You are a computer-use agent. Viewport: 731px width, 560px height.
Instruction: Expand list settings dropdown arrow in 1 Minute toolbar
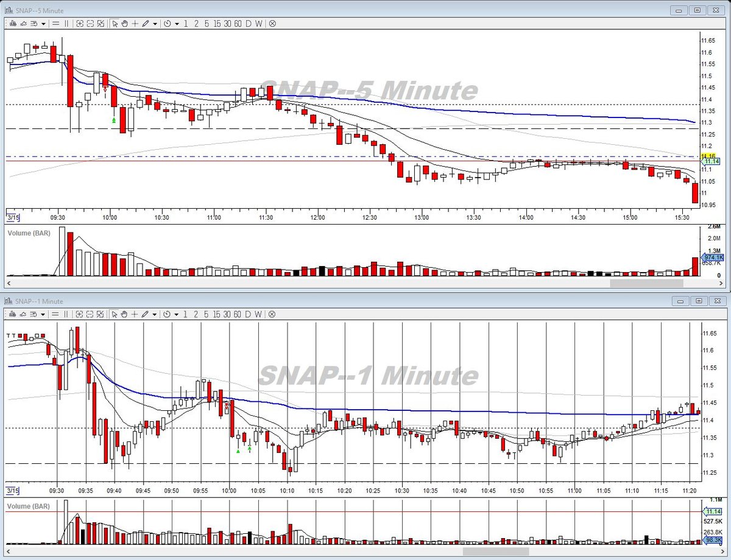click(x=43, y=314)
